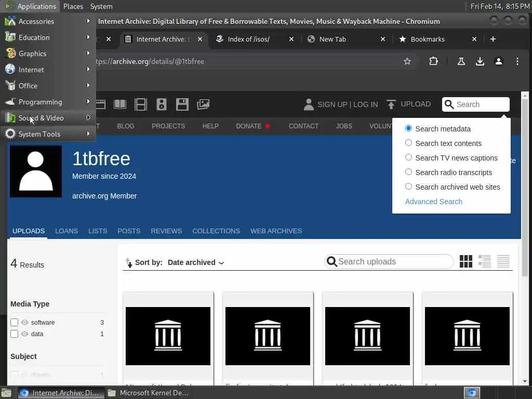Open the Images icon

tap(203, 104)
